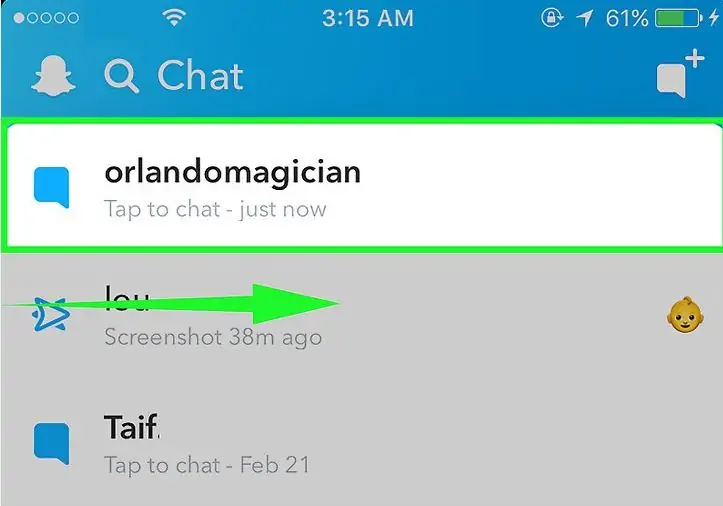Image resolution: width=723 pixels, height=506 pixels.
Task: Tap the location arrow in status bar
Action: tap(585, 18)
